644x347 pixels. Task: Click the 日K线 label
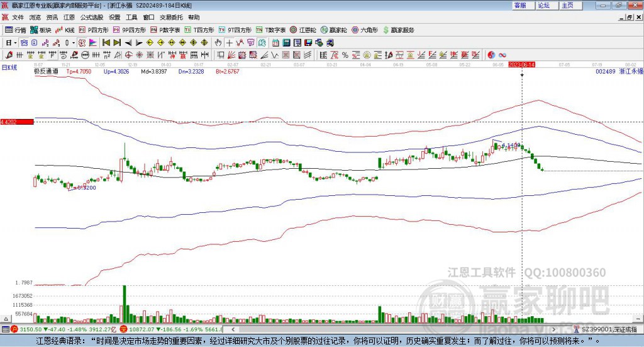(x=9, y=67)
